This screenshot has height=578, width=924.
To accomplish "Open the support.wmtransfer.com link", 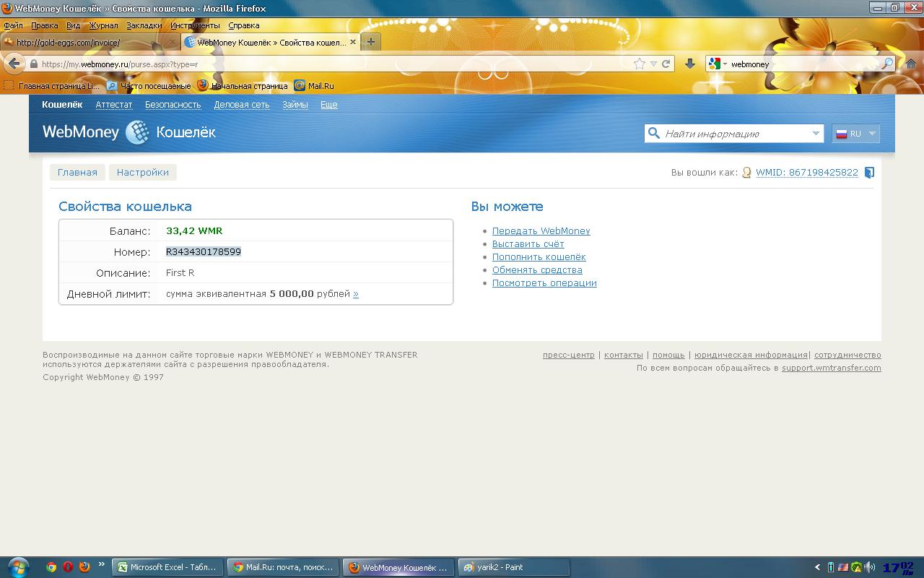I will point(831,368).
